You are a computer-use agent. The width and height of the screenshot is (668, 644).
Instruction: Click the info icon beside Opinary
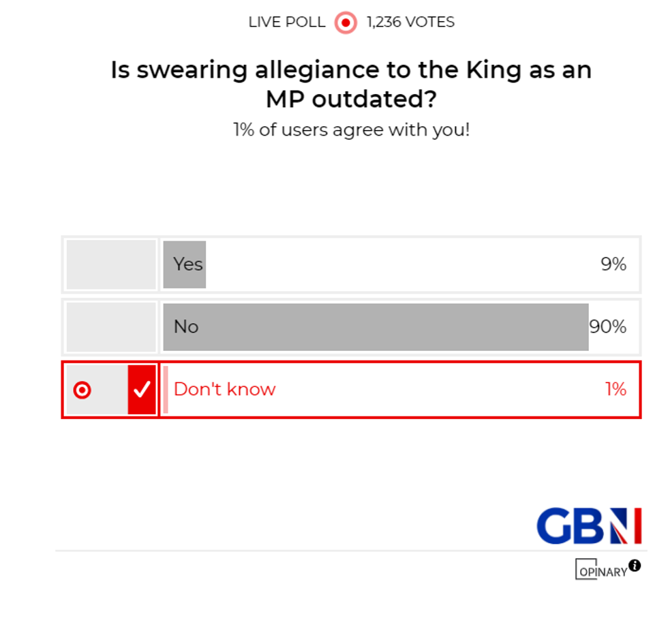(x=635, y=565)
